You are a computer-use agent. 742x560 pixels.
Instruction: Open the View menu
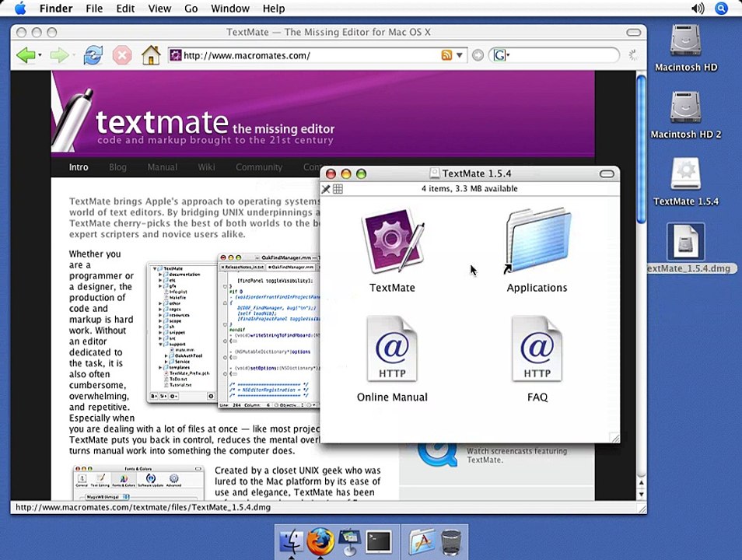pos(159,9)
